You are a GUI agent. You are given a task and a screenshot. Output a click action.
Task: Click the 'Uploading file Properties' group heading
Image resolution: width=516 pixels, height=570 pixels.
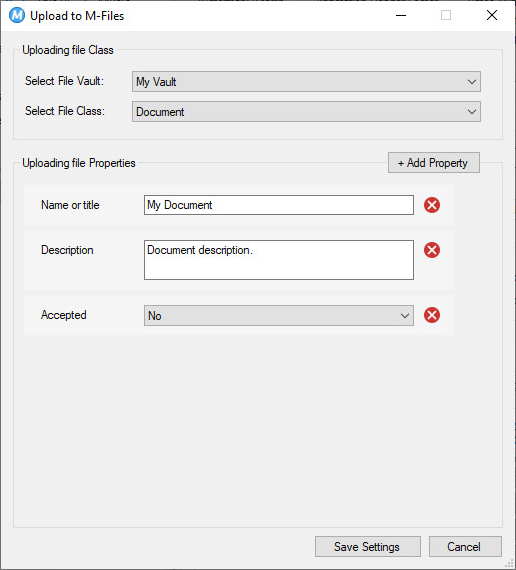coord(79,163)
